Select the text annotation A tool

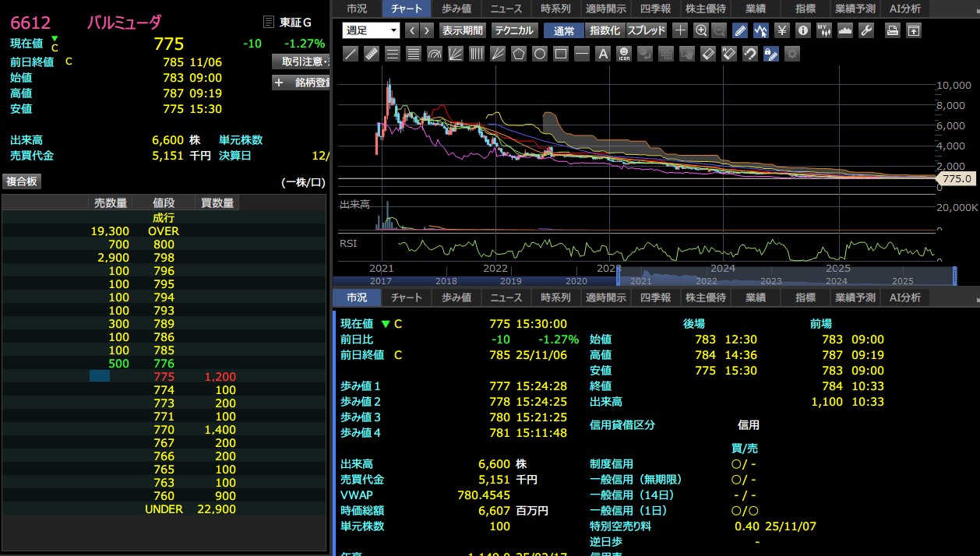[603, 54]
